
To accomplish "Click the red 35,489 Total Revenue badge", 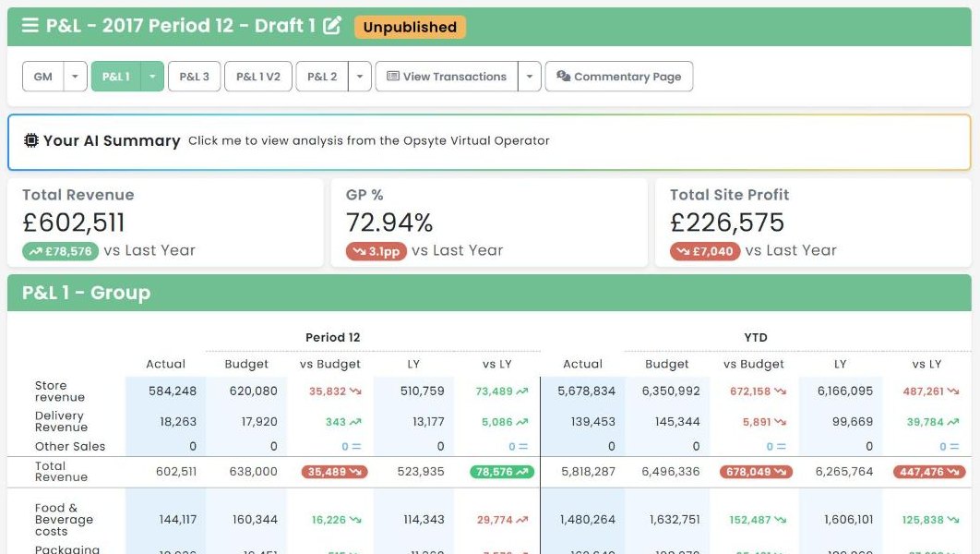I will (x=334, y=472).
